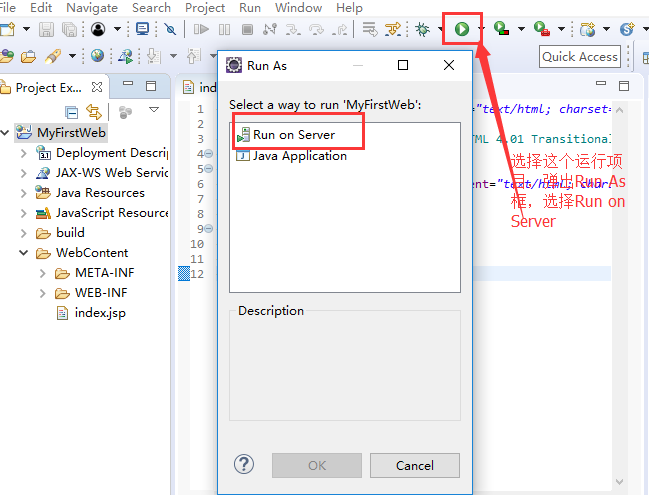Click the Suspend debug toolbar icon
Screen dimensions: 649x495
point(224,29)
